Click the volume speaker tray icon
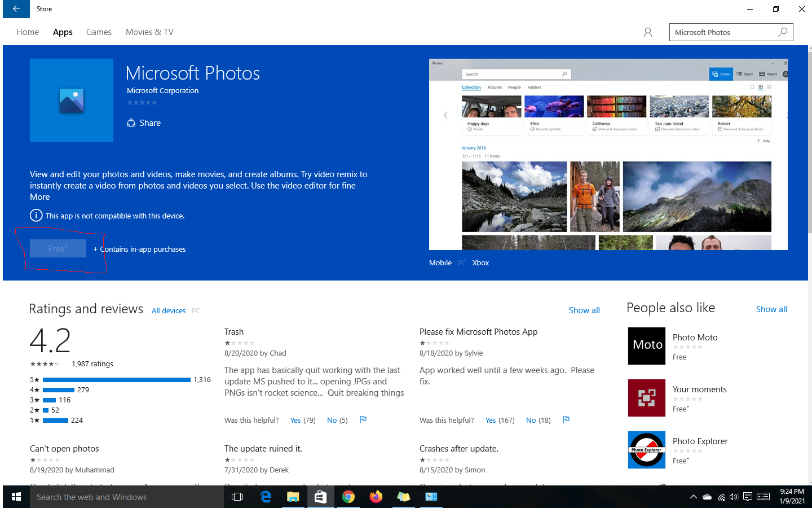The image size is (812, 508). click(x=734, y=497)
